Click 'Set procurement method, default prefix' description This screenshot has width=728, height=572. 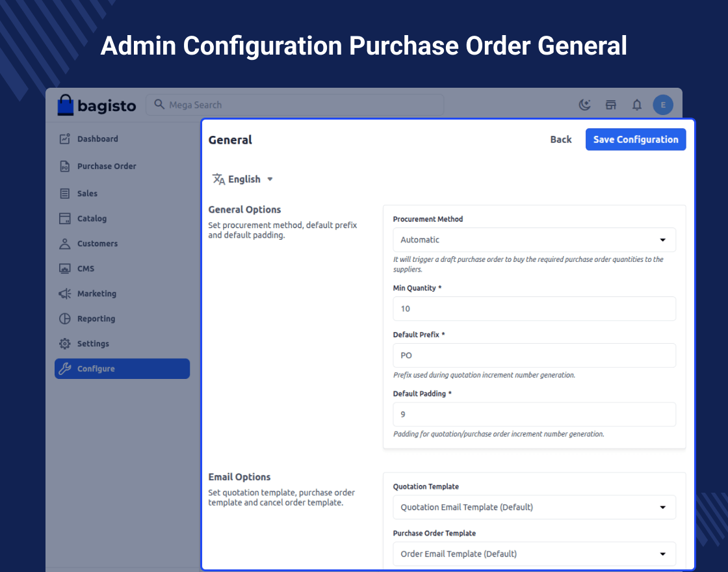coord(282,230)
